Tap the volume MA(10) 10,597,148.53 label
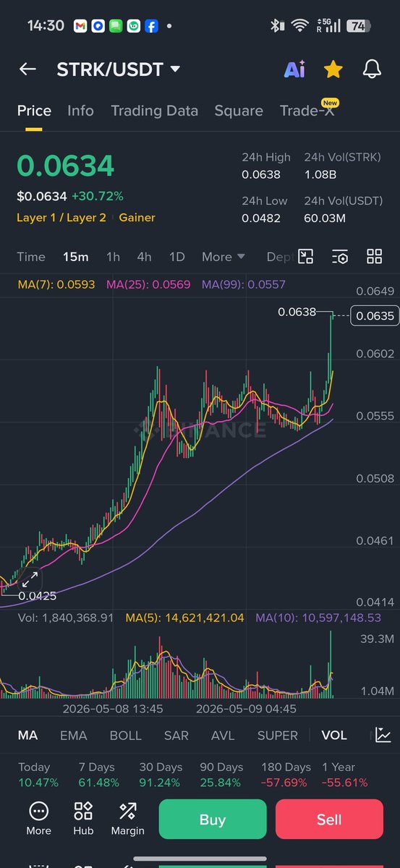The width and height of the screenshot is (400, 868). click(x=318, y=618)
